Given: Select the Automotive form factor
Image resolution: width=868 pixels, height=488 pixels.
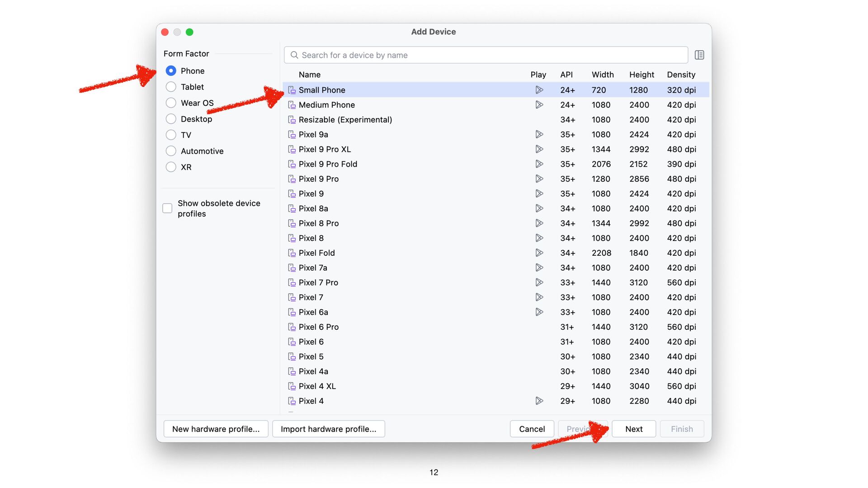Looking at the screenshot, I should click(171, 151).
